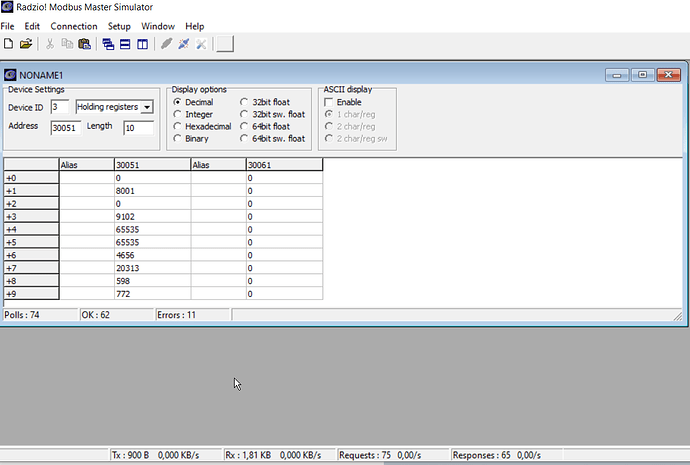Click the Cascade windows toolbar icon

108,44
